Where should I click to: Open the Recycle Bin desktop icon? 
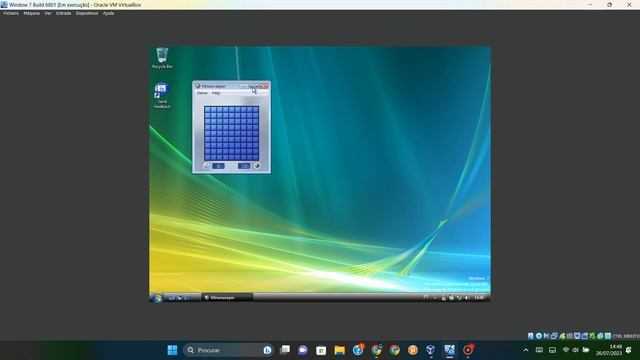tap(162, 58)
